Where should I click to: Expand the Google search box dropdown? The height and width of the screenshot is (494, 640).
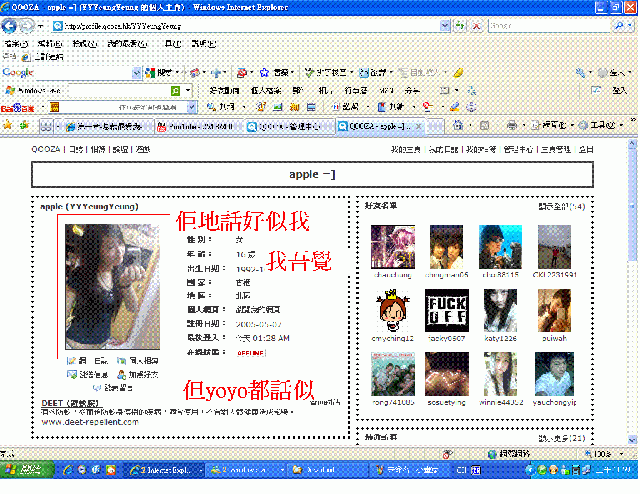pyautogui.click(x=136, y=73)
